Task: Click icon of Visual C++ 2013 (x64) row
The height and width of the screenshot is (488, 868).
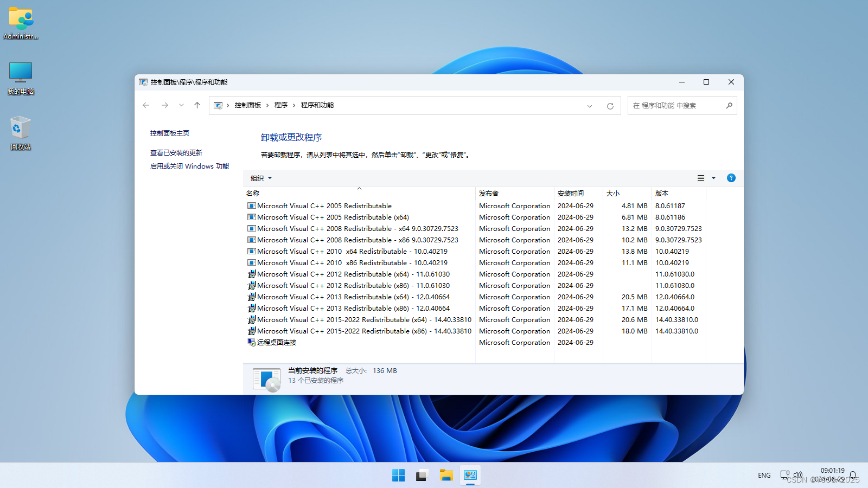Action: point(252,297)
